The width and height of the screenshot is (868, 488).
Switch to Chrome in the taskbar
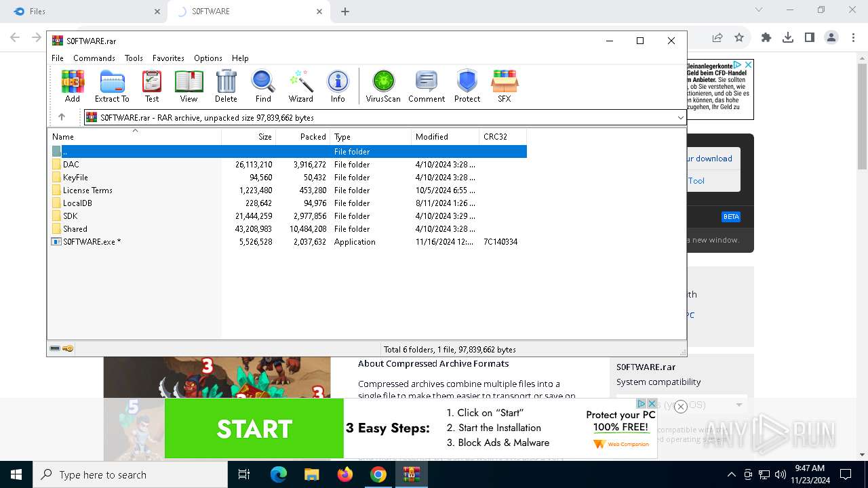pyautogui.click(x=378, y=474)
